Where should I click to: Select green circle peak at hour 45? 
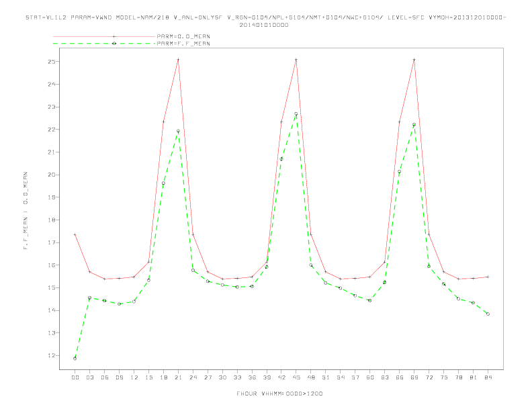click(x=296, y=114)
